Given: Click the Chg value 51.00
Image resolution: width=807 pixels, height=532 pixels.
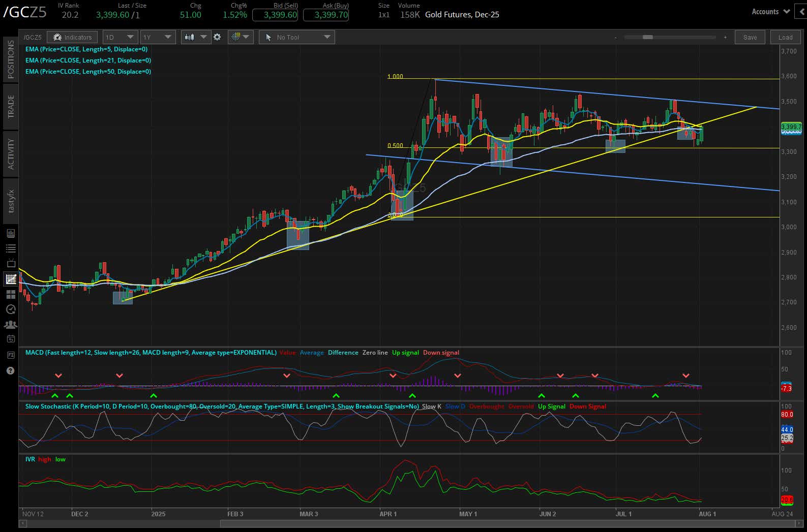Looking at the screenshot, I should tap(191, 15).
